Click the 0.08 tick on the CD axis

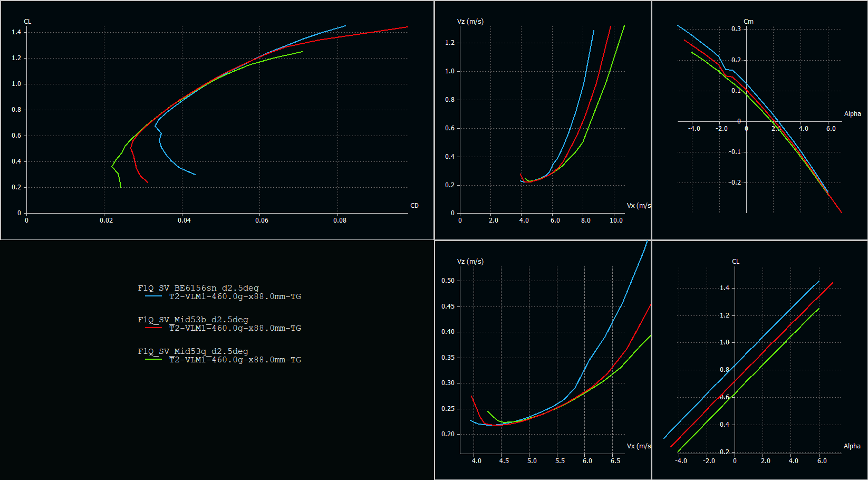(340, 220)
